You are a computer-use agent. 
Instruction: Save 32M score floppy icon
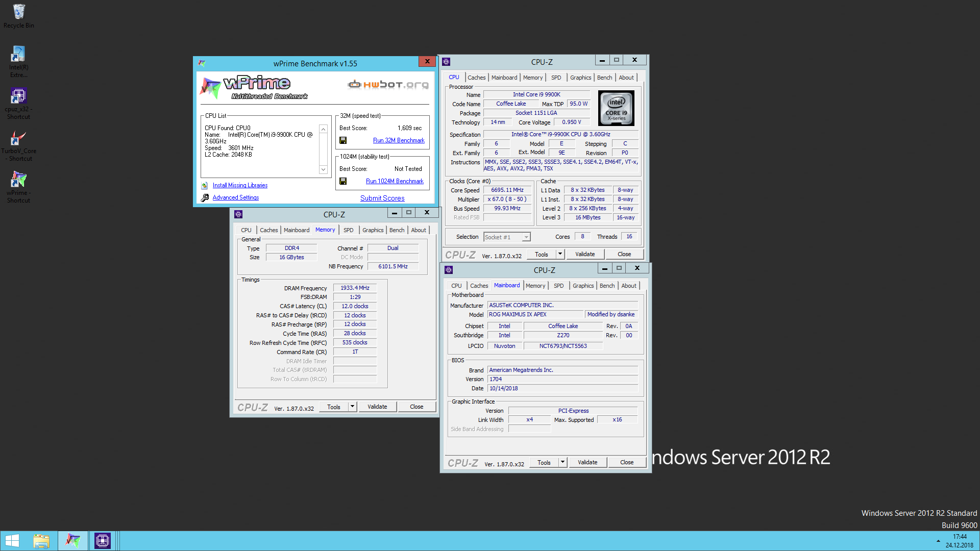pyautogui.click(x=343, y=140)
